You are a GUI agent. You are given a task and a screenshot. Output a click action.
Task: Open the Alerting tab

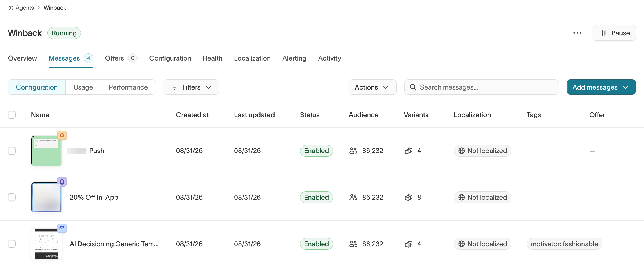(294, 58)
